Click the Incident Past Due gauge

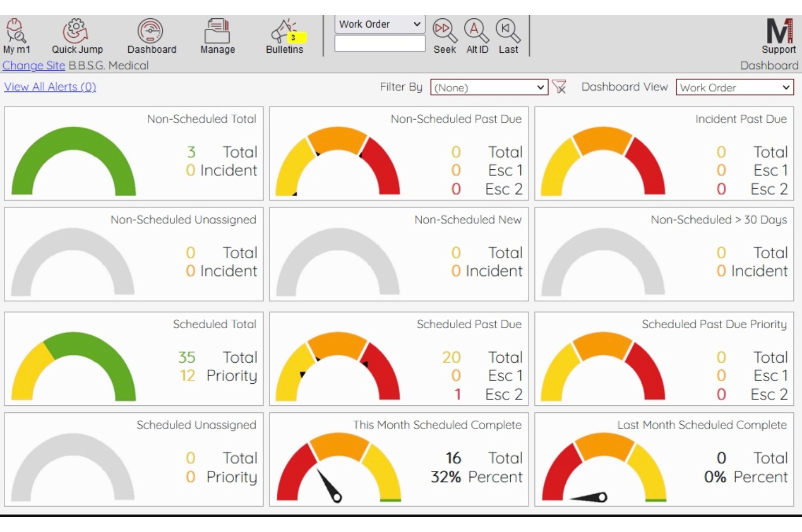tap(604, 161)
